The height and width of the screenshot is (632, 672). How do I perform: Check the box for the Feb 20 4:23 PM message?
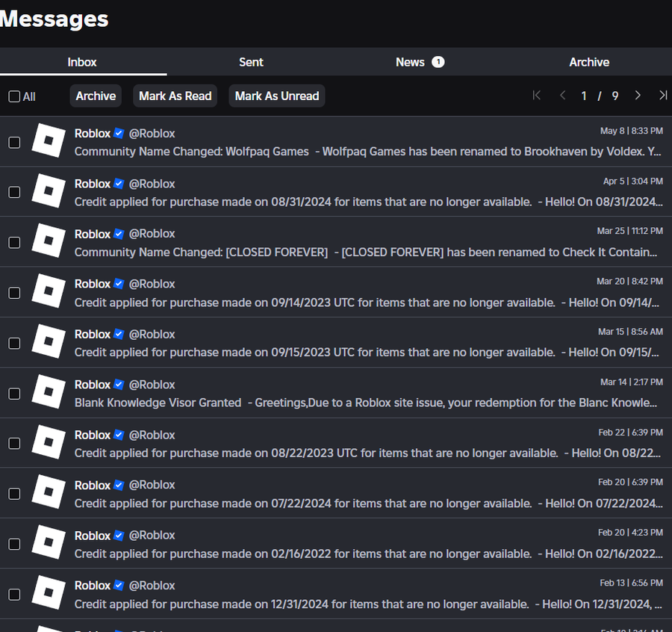[x=15, y=544]
